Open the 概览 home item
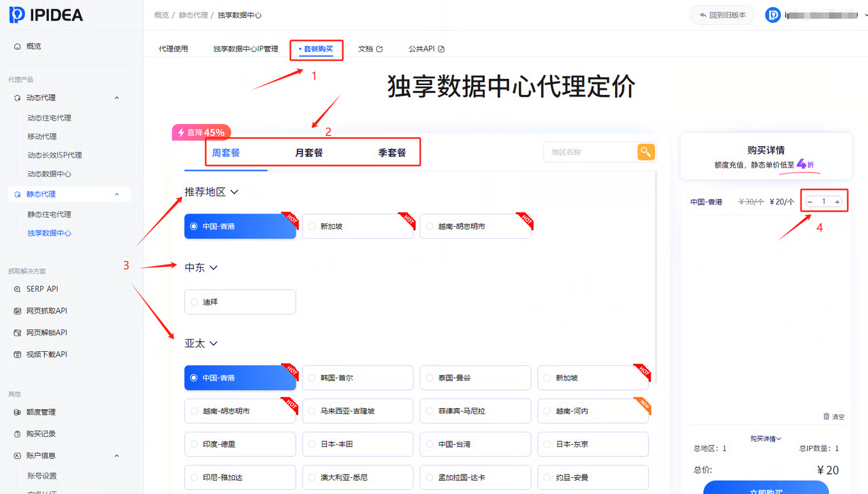The image size is (868, 494). tap(33, 46)
